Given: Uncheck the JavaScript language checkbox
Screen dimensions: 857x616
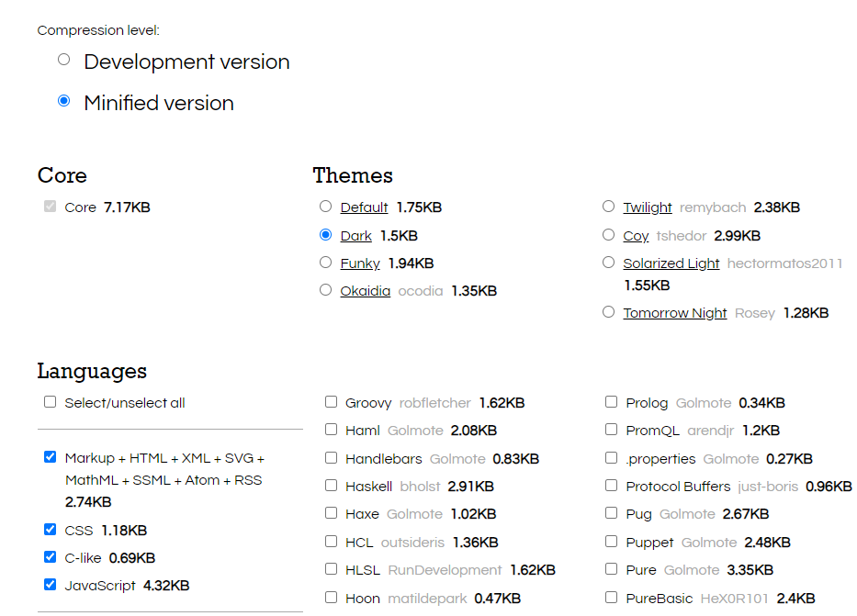Looking at the screenshot, I should tap(50, 584).
